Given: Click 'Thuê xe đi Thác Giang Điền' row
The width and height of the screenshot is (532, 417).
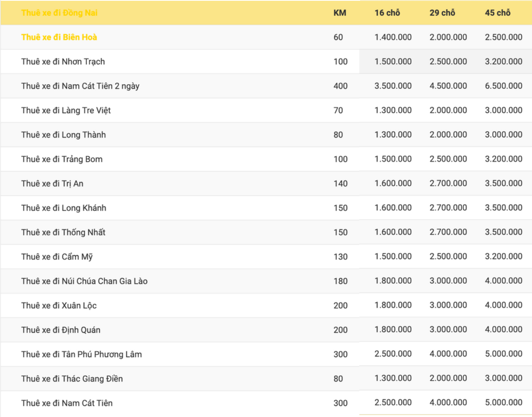Looking at the screenshot, I should pos(72,379).
